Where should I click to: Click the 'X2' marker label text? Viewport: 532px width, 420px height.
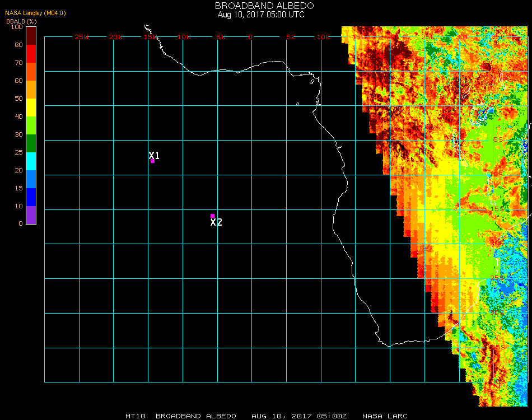pyautogui.click(x=216, y=222)
